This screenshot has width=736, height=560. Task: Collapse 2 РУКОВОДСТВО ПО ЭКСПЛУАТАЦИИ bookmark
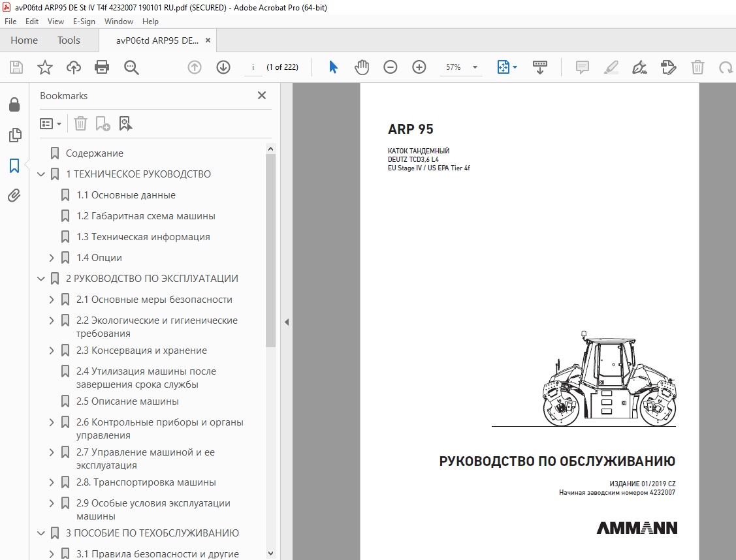pos(41,279)
